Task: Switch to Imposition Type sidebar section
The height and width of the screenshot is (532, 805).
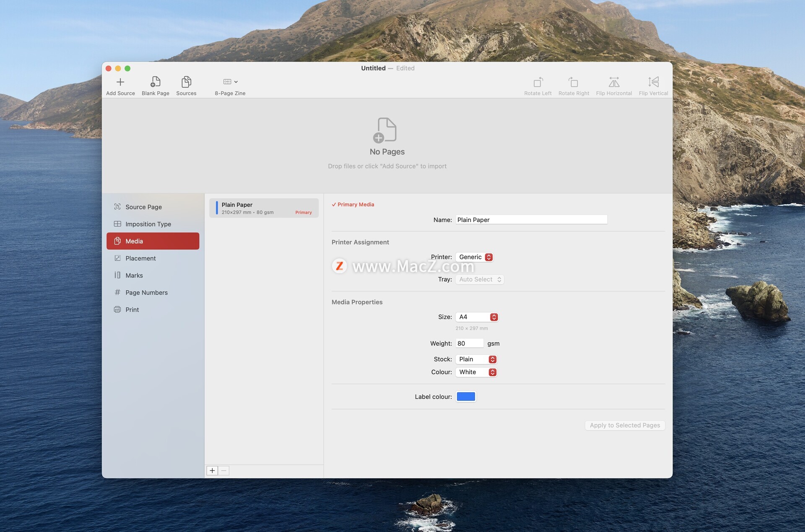Action: click(x=148, y=224)
